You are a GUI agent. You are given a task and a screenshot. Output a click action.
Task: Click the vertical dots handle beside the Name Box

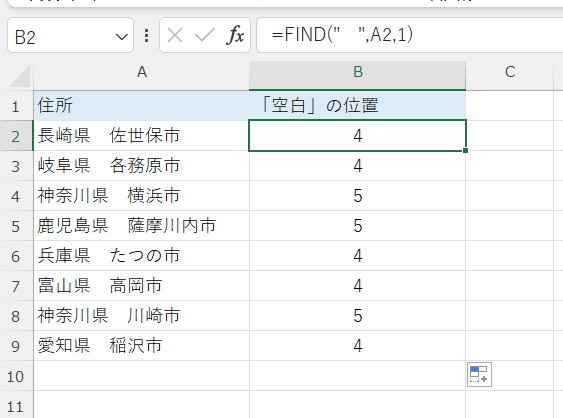tap(146, 36)
